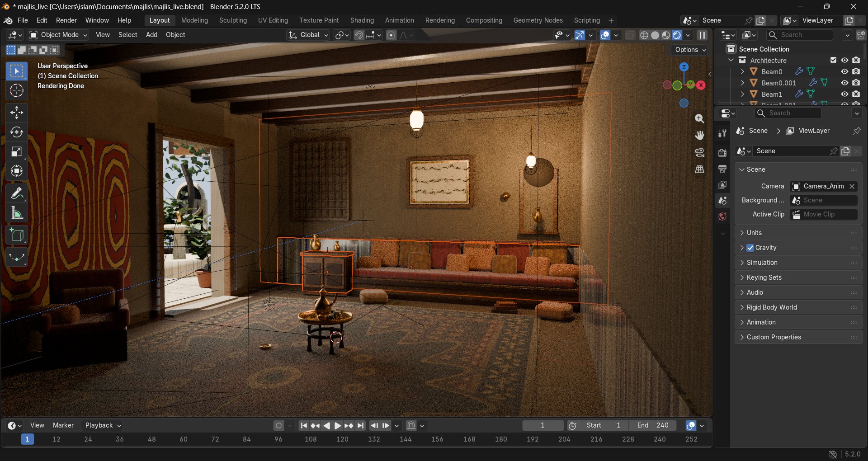Switch to wireframe viewport shading

point(644,35)
